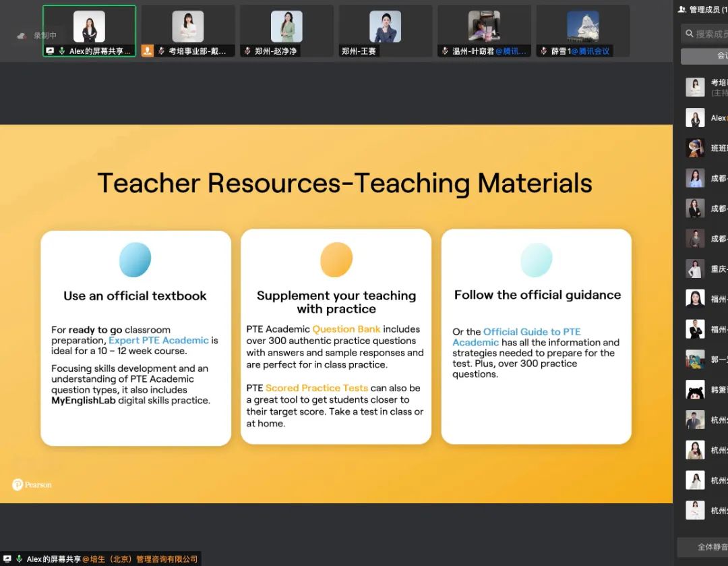This screenshot has height=566, width=728.
Task: Click the green microphone icon in Alex's tile
Action: [62, 51]
